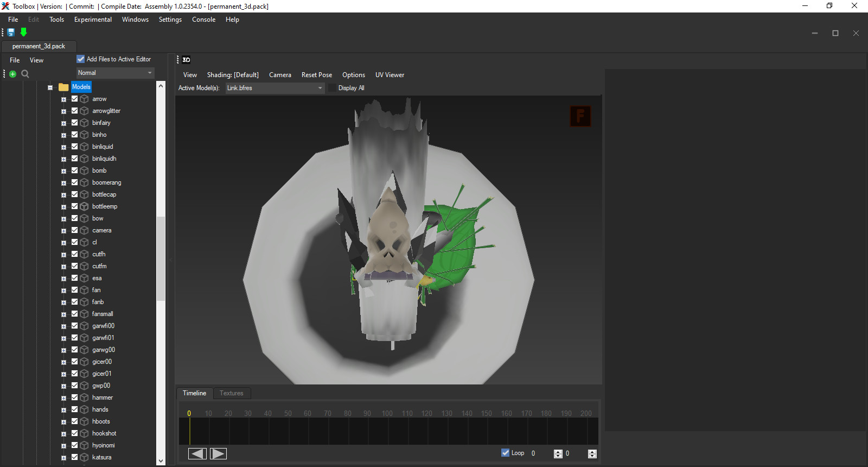Select the hammer model cube icon
Viewport: 868px width, 467px height.
(x=84, y=397)
